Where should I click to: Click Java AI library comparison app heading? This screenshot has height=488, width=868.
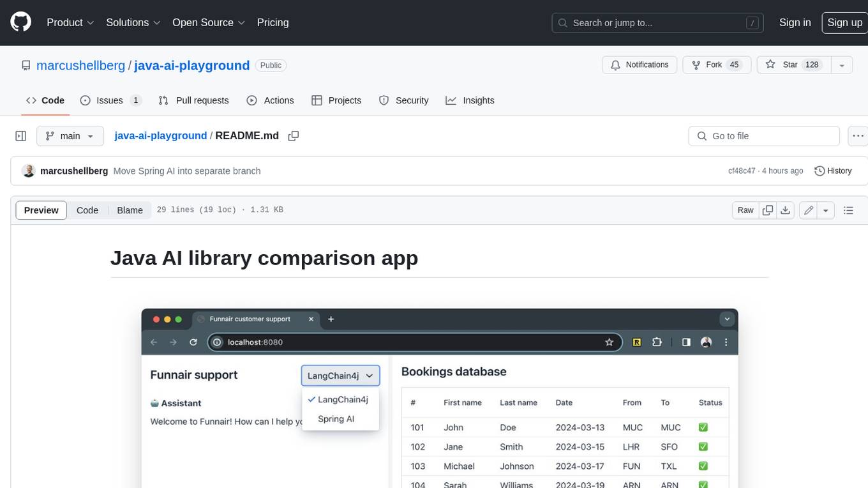[x=264, y=257]
